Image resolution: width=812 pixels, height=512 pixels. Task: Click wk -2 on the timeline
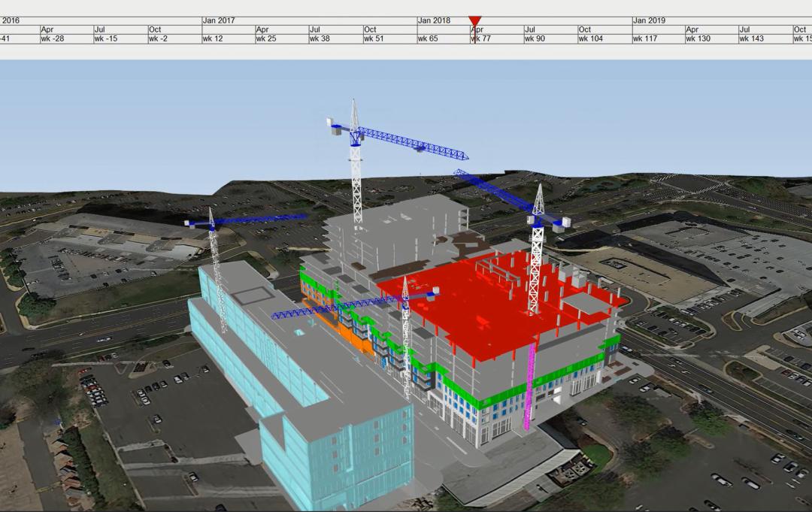[x=158, y=38]
